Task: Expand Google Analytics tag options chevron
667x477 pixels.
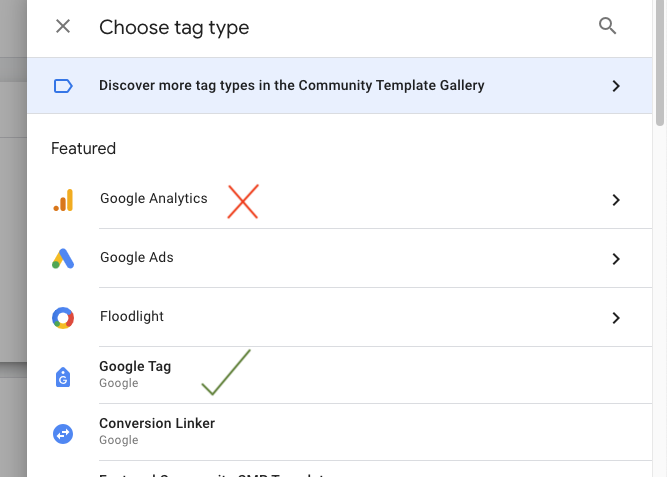Action: [x=616, y=200]
